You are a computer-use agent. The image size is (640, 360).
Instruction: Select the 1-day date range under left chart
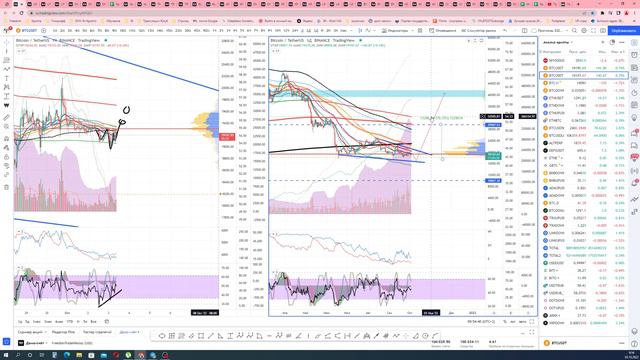(x=20, y=322)
